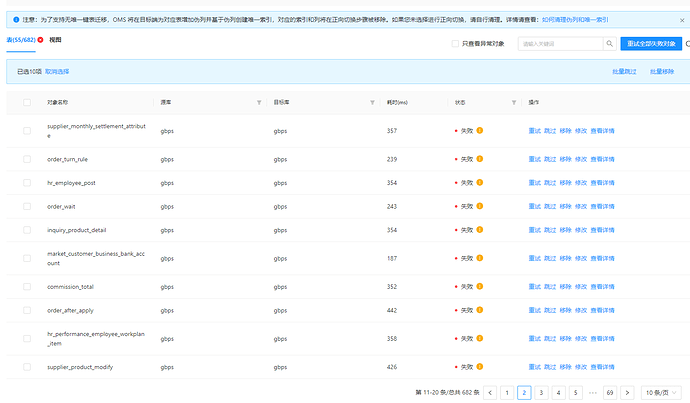Click orange warning icon for hr_performance_employee_workplan_item
This screenshot has width=690, height=403.
click(480, 338)
